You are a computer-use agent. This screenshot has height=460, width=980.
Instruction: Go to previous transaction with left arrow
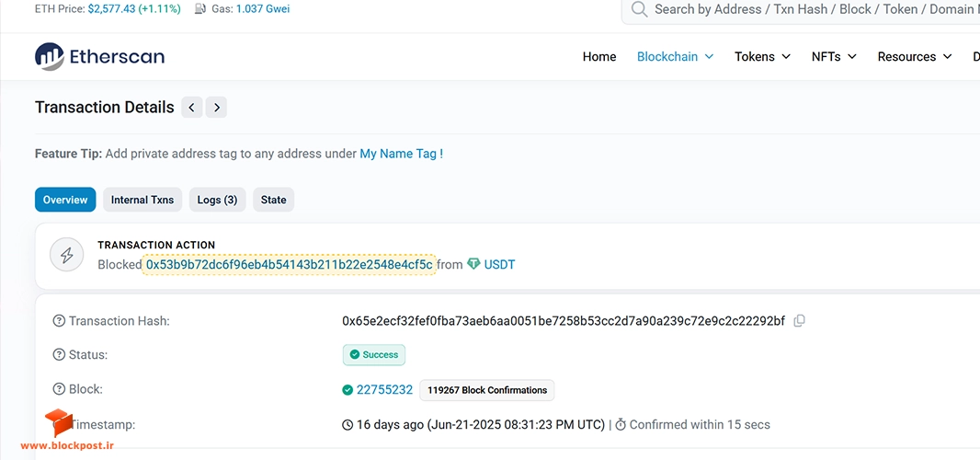pos(192,108)
